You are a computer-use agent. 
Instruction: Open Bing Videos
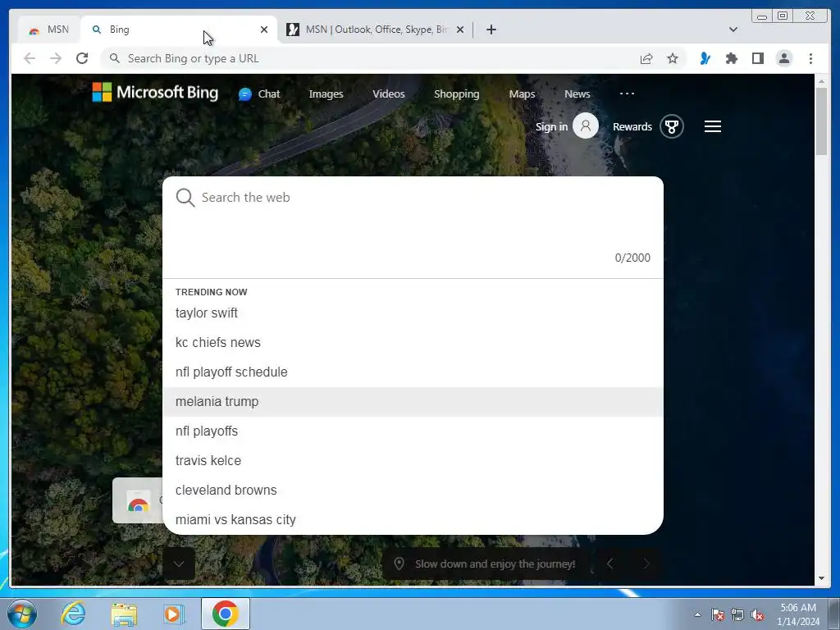[388, 94]
